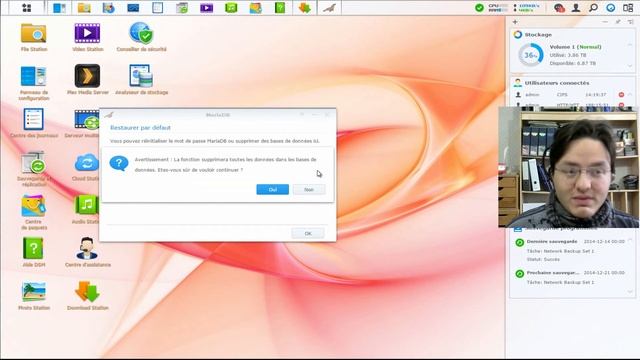Open the user options person icon
Screen dimensions: 640x360
[576, 8]
